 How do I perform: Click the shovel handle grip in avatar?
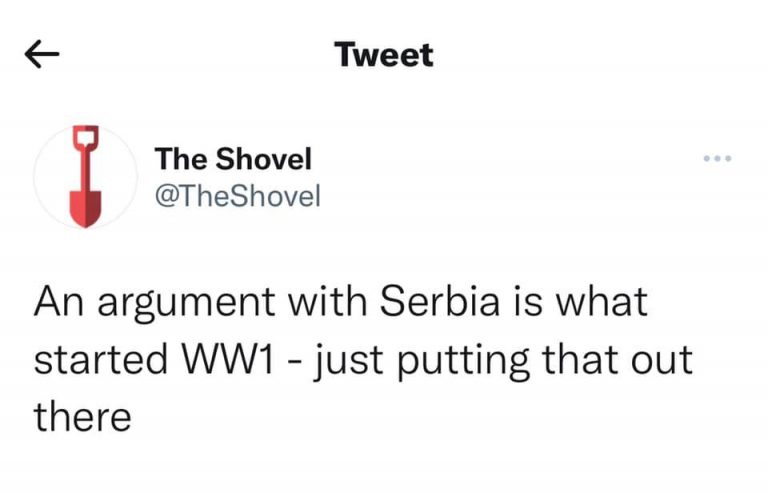click(x=86, y=136)
